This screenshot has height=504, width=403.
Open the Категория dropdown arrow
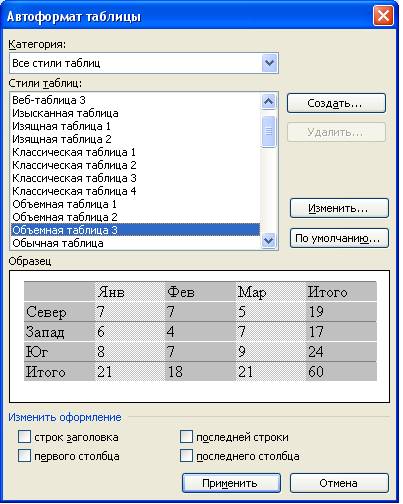(x=269, y=63)
